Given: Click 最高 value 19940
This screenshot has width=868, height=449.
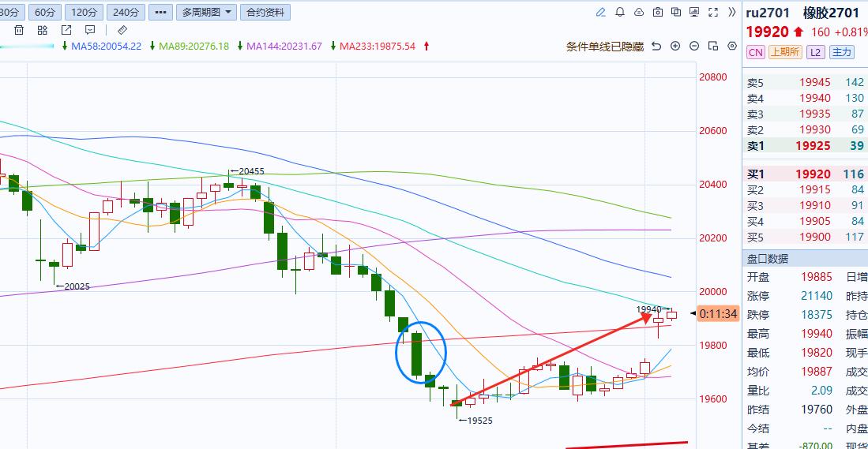Looking at the screenshot, I should pyautogui.click(x=817, y=334).
